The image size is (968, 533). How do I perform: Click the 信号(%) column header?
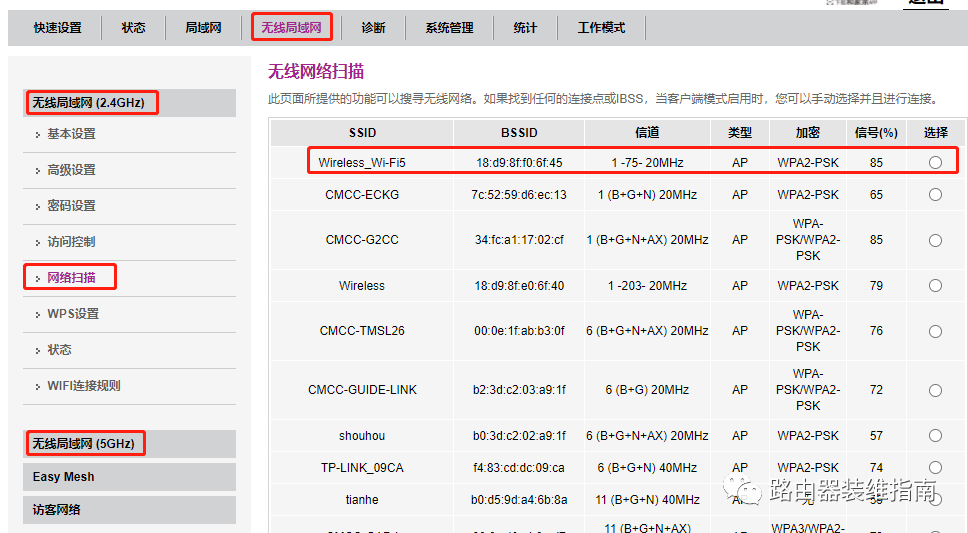(x=876, y=133)
